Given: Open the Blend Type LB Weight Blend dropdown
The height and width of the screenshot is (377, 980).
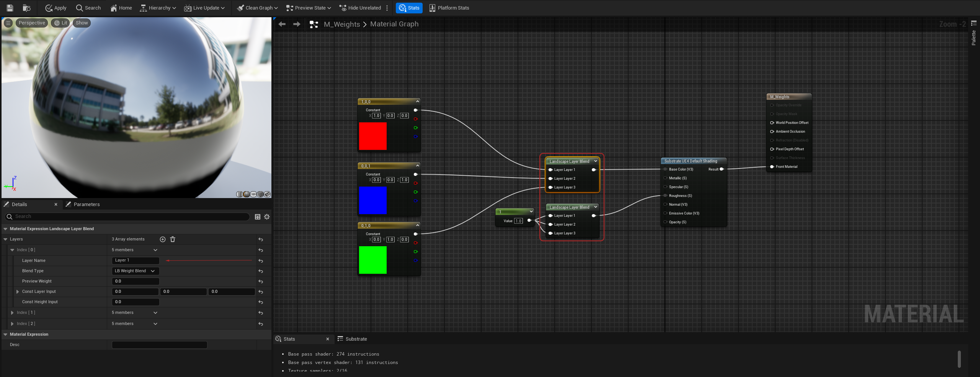Looking at the screenshot, I should click(x=135, y=271).
